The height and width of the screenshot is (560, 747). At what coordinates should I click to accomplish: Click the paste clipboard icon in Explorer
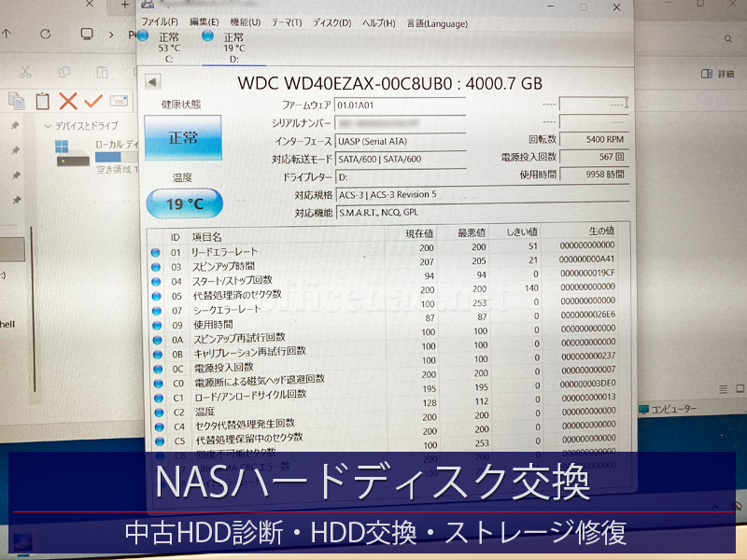(x=42, y=101)
